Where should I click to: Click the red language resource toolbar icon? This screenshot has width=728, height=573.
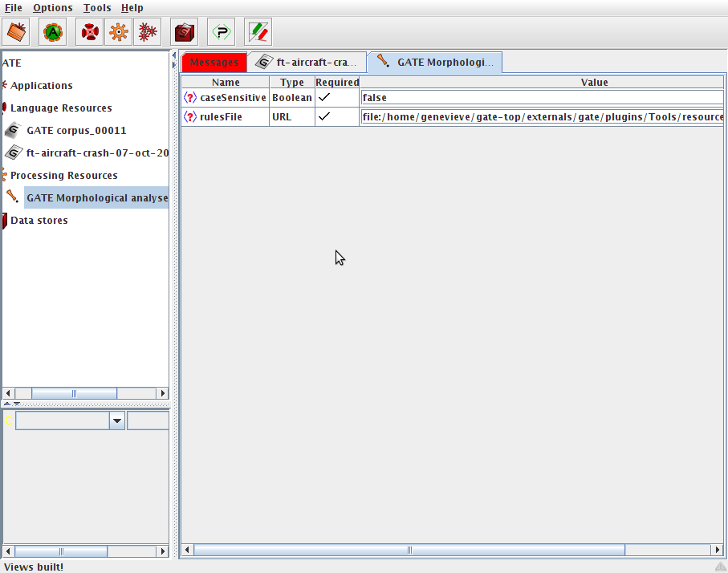click(90, 32)
